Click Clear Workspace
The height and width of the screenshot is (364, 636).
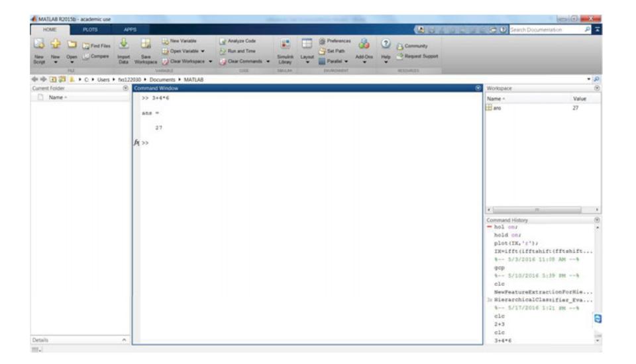click(184, 61)
